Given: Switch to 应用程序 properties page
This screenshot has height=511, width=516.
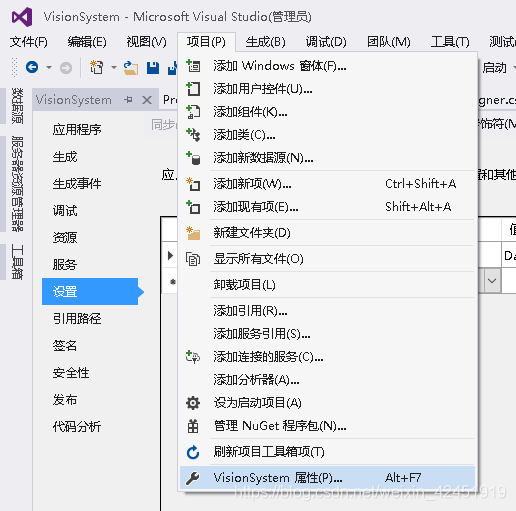Looking at the screenshot, I should pyautogui.click(x=77, y=130).
